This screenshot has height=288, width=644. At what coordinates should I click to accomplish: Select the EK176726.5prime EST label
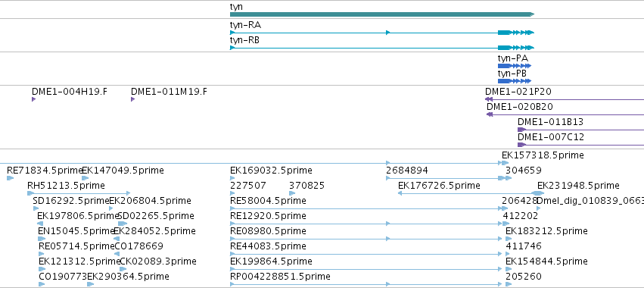click(x=439, y=185)
